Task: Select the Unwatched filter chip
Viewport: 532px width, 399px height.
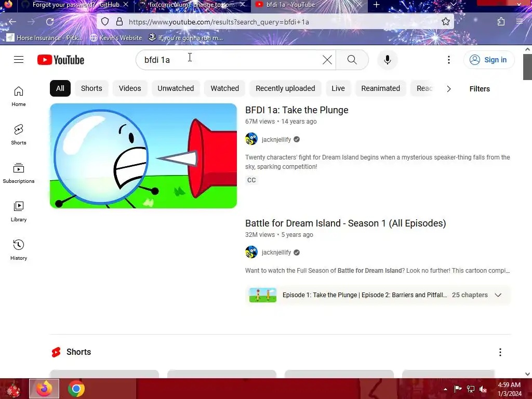Action: (x=176, y=88)
